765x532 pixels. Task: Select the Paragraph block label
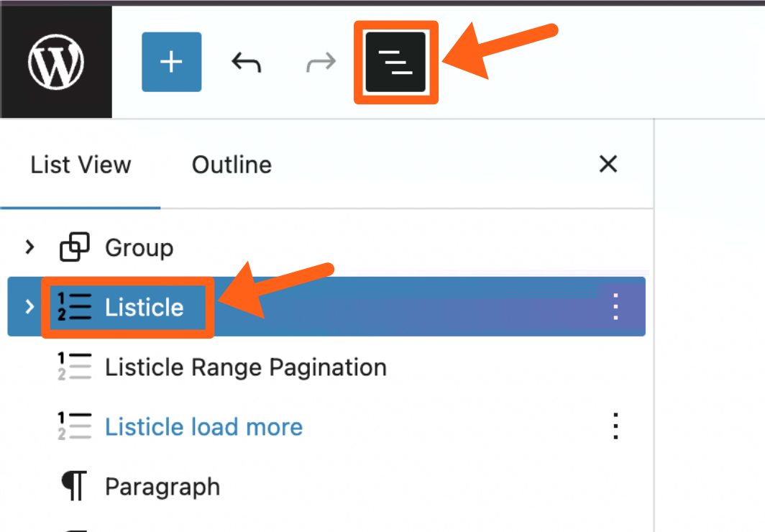tap(162, 487)
